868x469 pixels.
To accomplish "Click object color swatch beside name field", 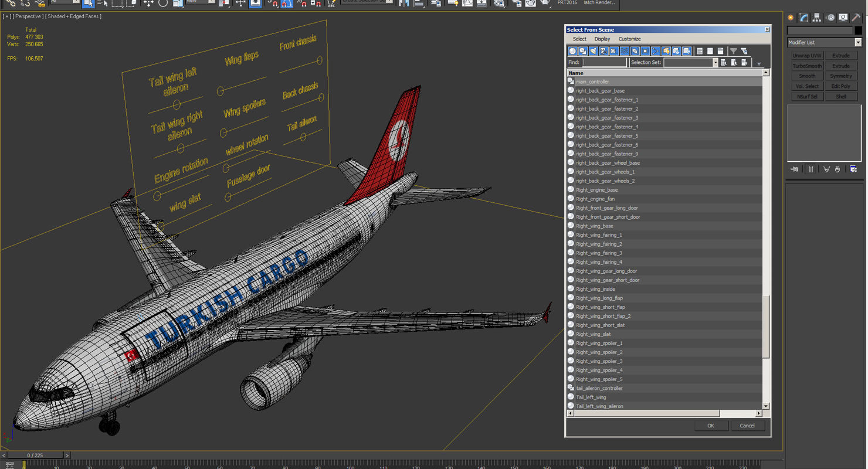I will pos(859,30).
